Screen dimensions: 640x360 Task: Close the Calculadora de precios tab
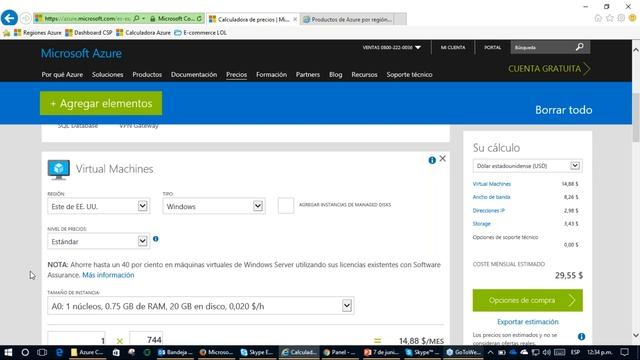point(295,19)
